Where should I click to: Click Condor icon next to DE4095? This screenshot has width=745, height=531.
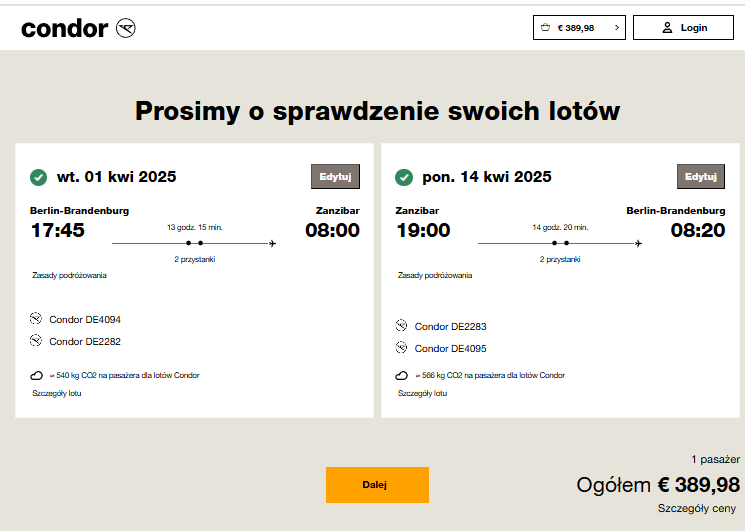coord(401,347)
